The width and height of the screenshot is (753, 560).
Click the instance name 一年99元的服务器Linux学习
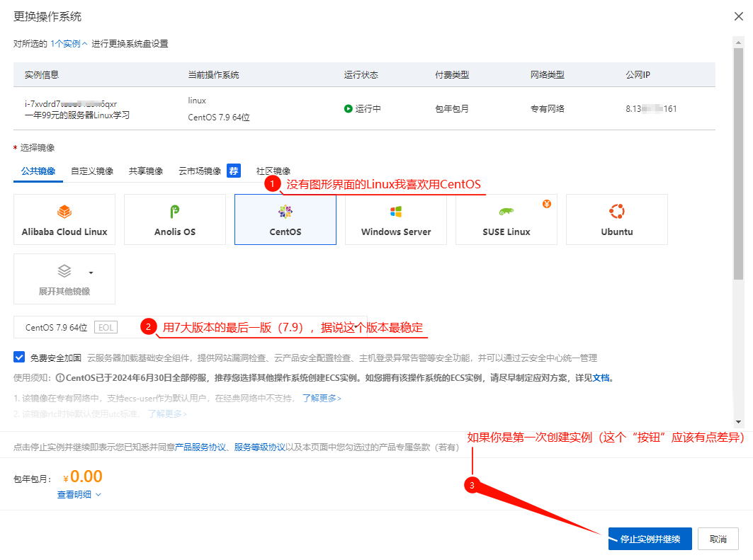pos(77,115)
